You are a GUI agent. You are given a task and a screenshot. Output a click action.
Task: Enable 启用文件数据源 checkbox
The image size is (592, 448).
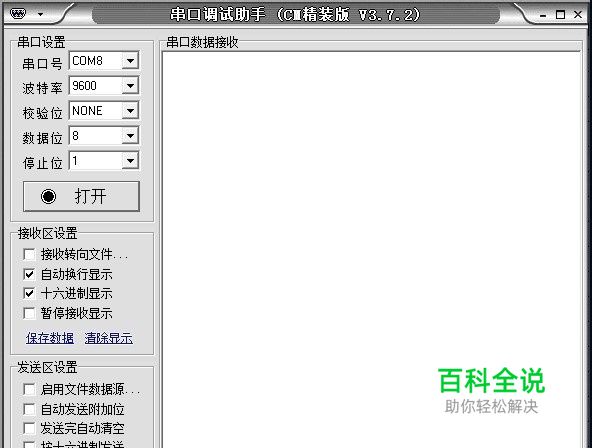(x=29, y=389)
